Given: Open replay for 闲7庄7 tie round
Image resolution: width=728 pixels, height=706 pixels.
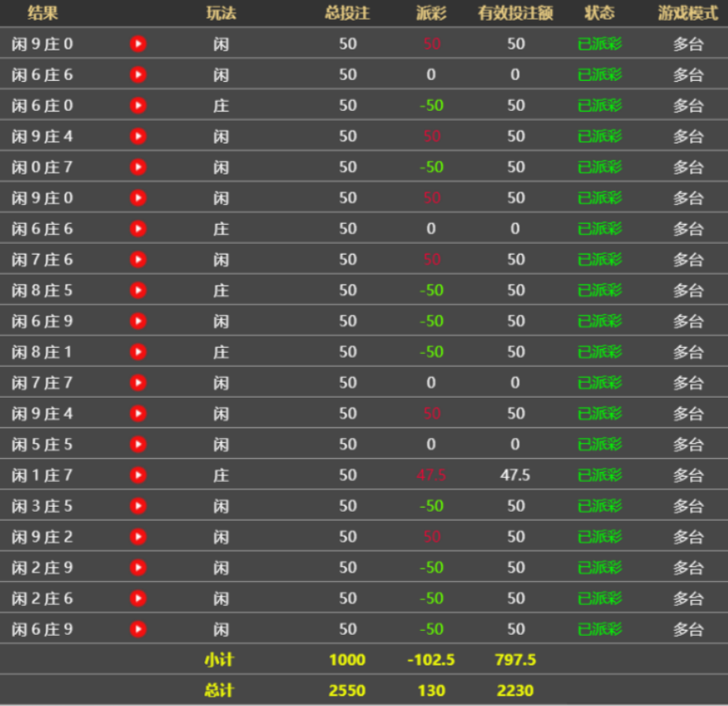Looking at the screenshot, I should tap(138, 383).
